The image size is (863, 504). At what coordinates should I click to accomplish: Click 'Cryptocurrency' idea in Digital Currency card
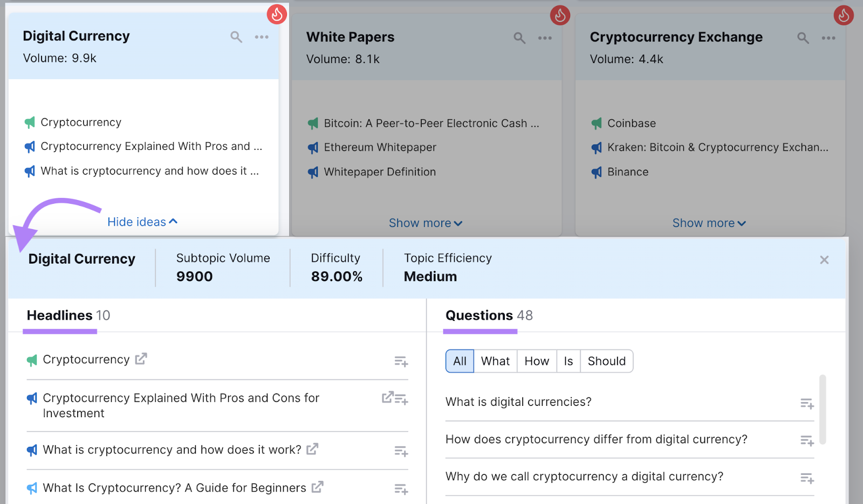[x=81, y=122]
